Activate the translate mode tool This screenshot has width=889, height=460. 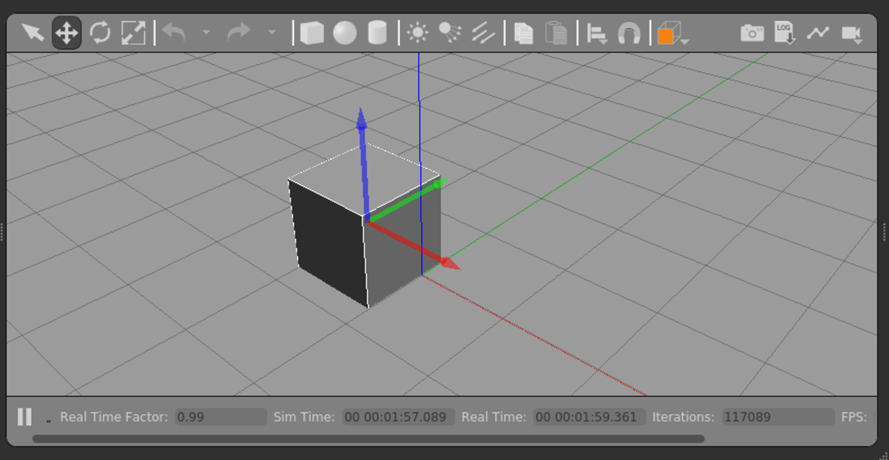click(x=66, y=33)
